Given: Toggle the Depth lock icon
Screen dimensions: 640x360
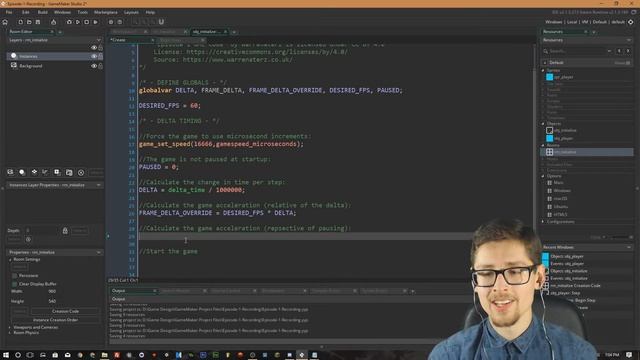Looking at the screenshot, I should pos(65,231).
